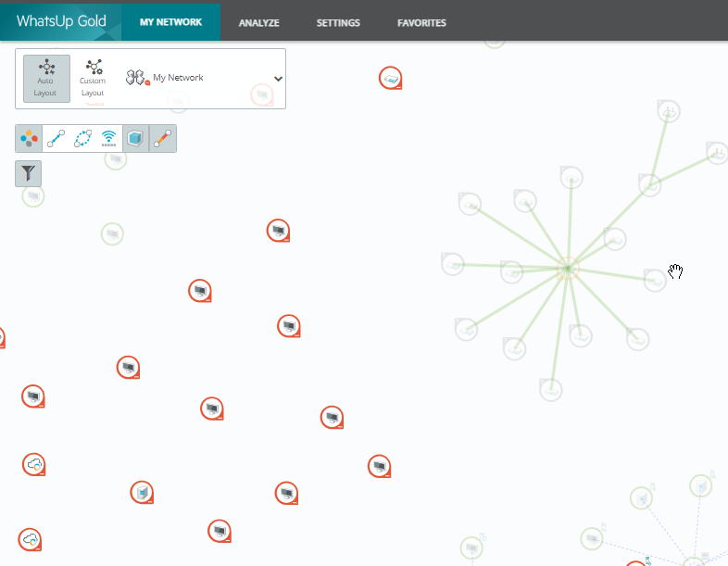Open the SETTINGS menu
This screenshot has height=566, width=728.
pyautogui.click(x=338, y=23)
